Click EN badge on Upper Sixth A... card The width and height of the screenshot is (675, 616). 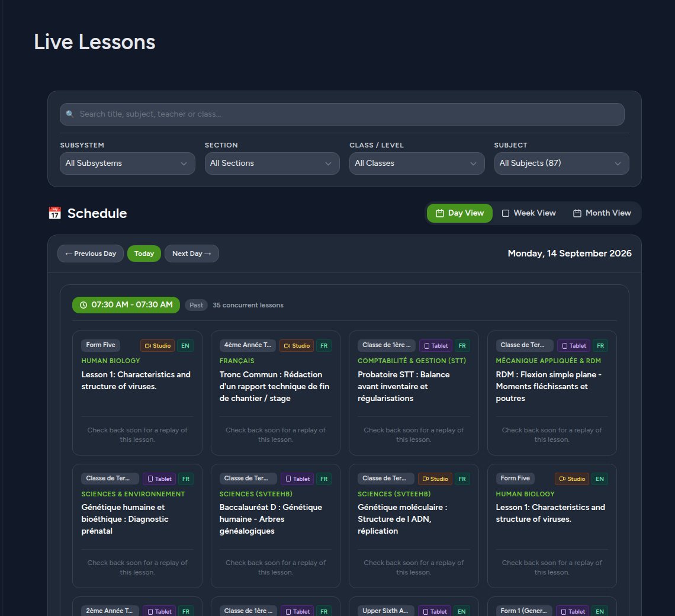pyautogui.click(x=461, y=611)
